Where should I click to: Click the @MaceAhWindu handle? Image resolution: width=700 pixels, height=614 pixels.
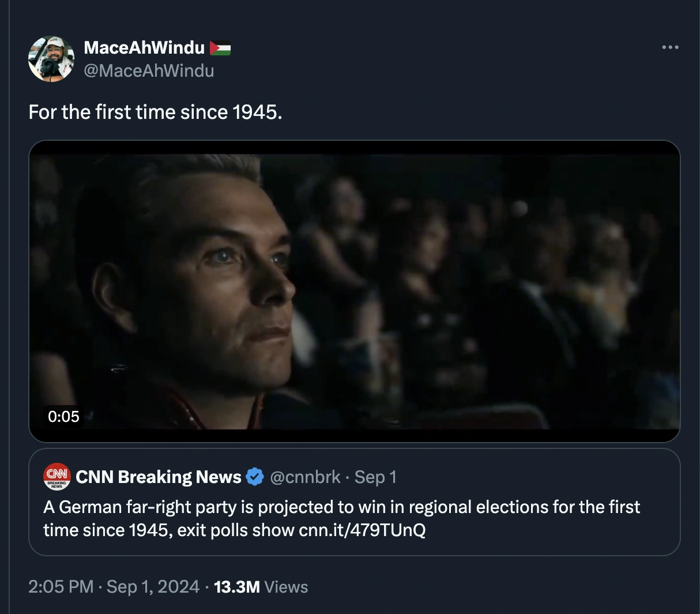pyautogui.click(x=149, y=70)
